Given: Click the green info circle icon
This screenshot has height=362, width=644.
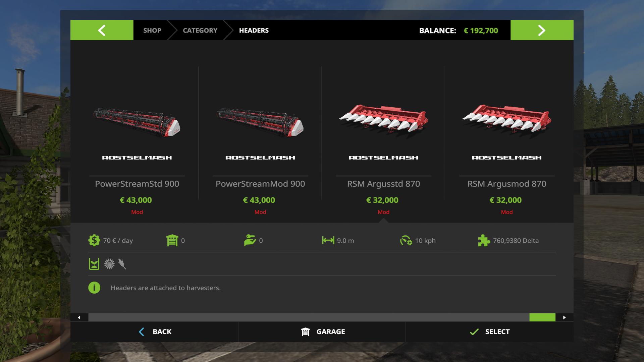Looking at the screenshot, I should click(94, 288).
